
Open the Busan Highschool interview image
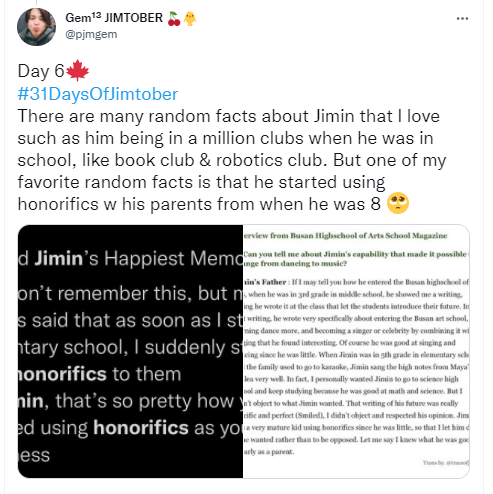356,351
